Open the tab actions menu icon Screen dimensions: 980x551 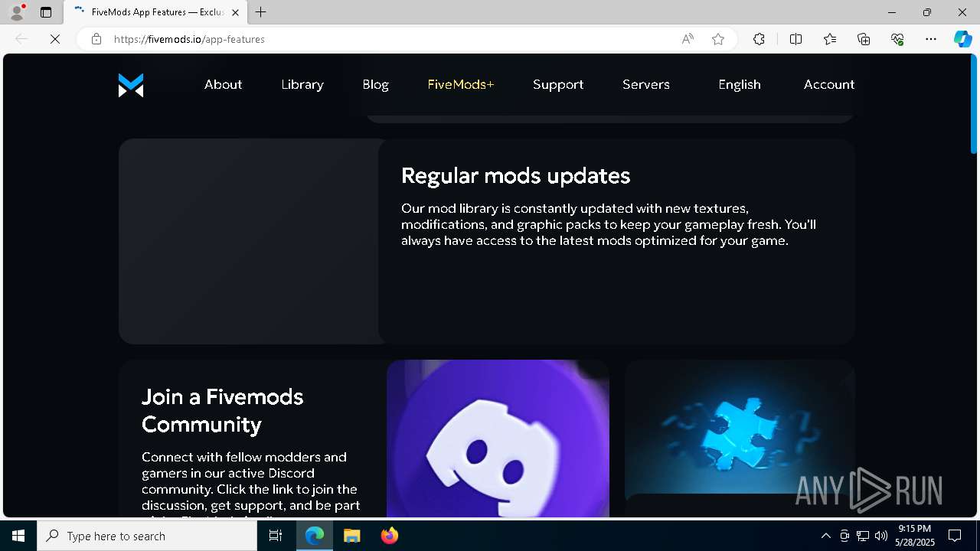click(46, 12)
